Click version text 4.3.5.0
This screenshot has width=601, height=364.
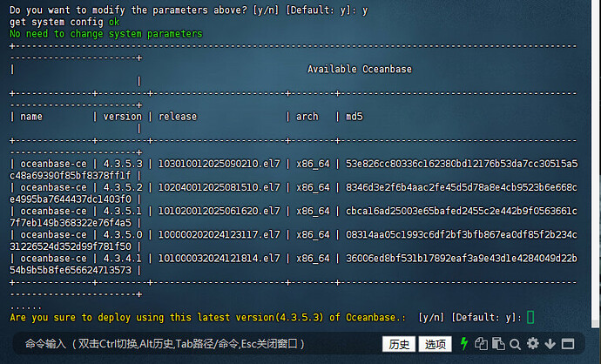pos(123,234)
